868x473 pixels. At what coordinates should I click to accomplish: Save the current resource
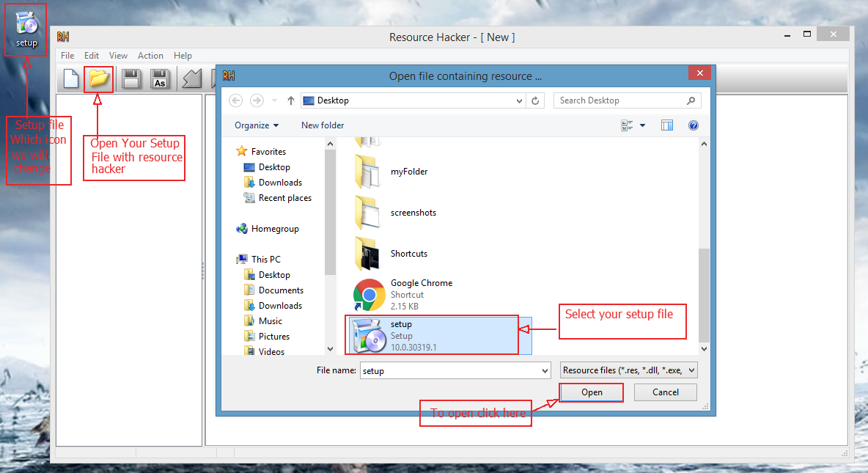pos(131,79)
